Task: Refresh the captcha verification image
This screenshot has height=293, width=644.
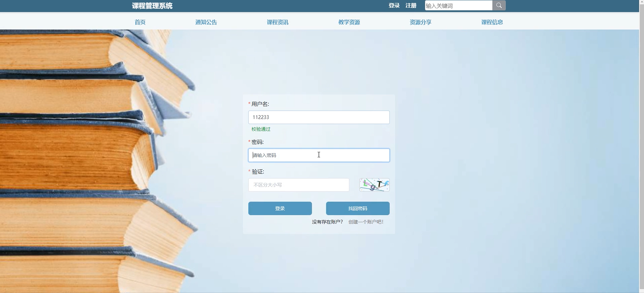Action: pos(374,185)
